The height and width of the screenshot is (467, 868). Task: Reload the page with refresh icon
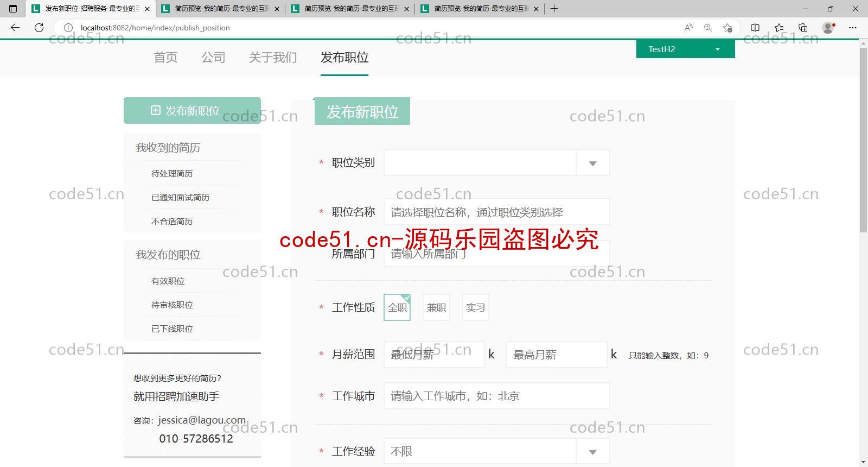39,28
